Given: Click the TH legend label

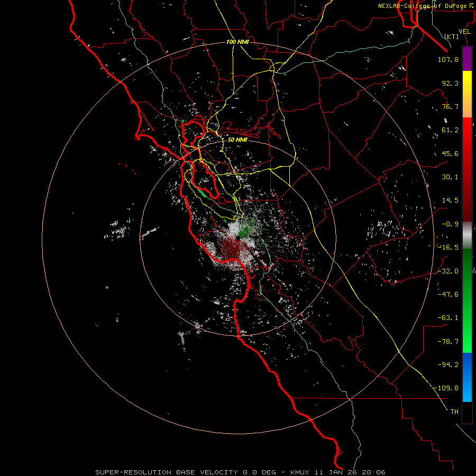Looking at the screenshot, I should tap(454, 412).
